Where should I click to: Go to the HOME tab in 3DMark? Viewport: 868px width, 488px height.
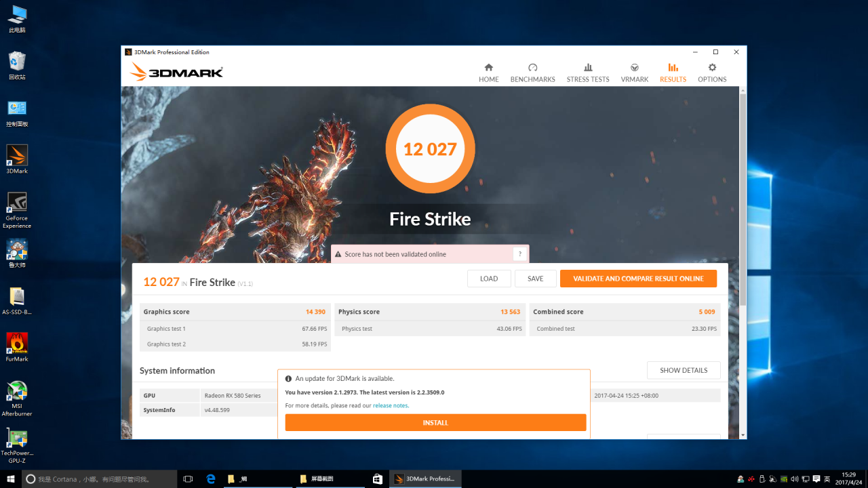[488, 73]
